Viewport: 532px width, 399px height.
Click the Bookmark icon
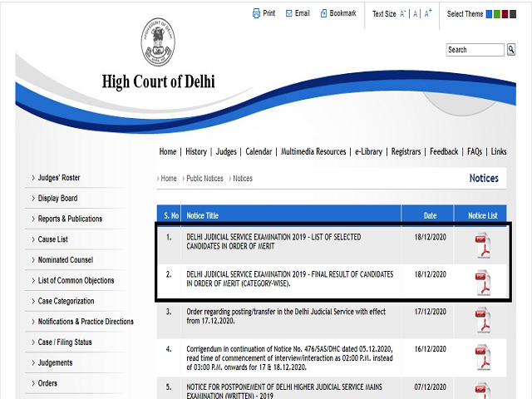[x=323, y=13]
